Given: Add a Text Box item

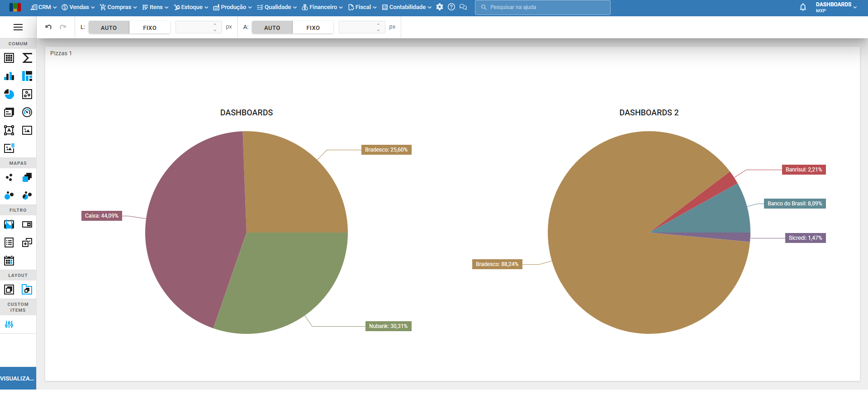Looking at the screenshot, I should [x=9, y=130].
